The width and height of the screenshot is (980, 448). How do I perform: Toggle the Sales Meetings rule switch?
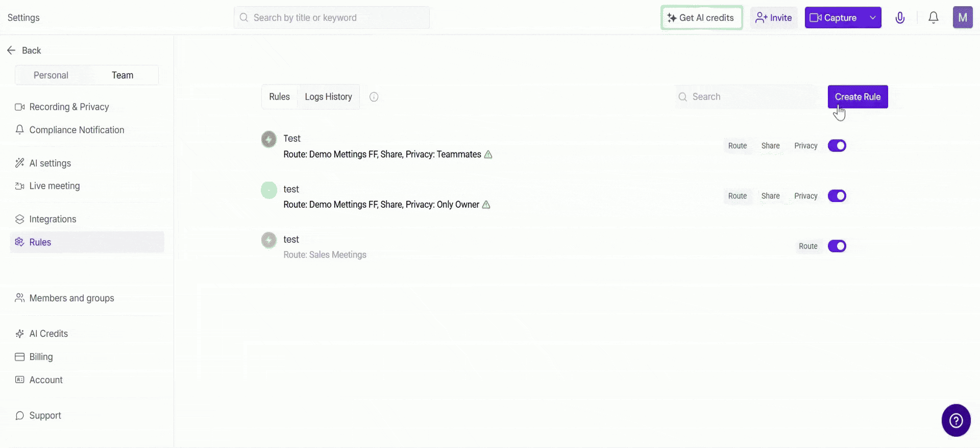(837, 246)
